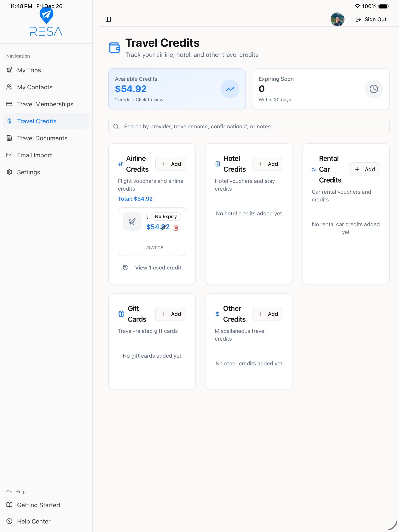This screenshot has height=532, width=399.
Task: Click the Wi-Fi status icon
Action: point(358,6)
